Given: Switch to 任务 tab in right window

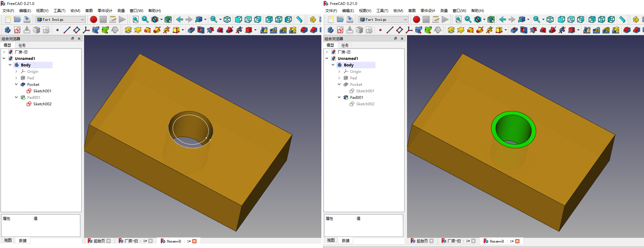Looking at the screenshot, I should pos(345,45).
